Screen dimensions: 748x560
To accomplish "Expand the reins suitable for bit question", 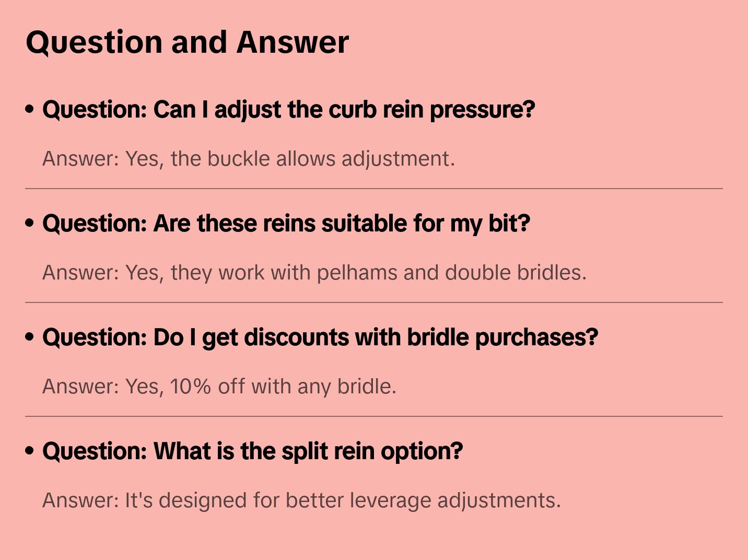I will pos(286,224).
